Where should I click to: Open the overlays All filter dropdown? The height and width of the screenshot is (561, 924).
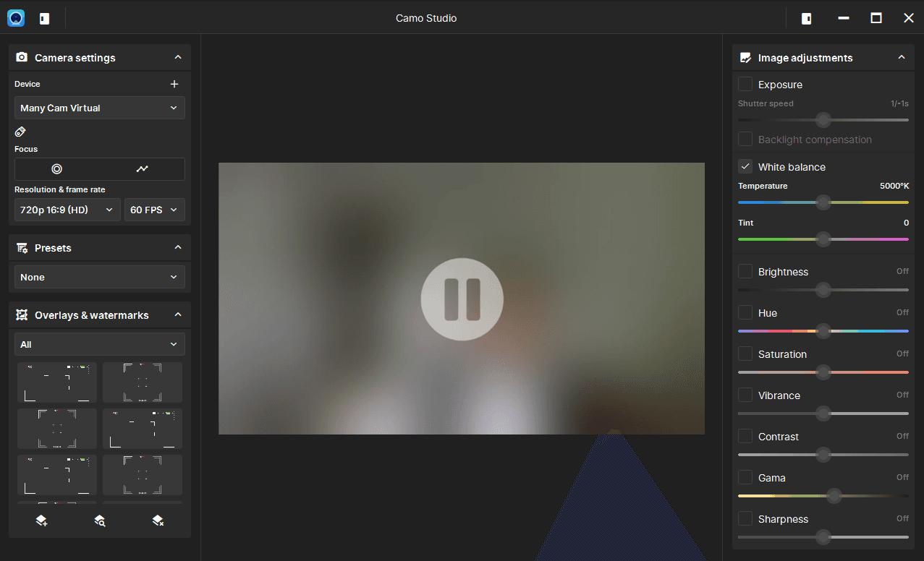[x=100, y=344]
